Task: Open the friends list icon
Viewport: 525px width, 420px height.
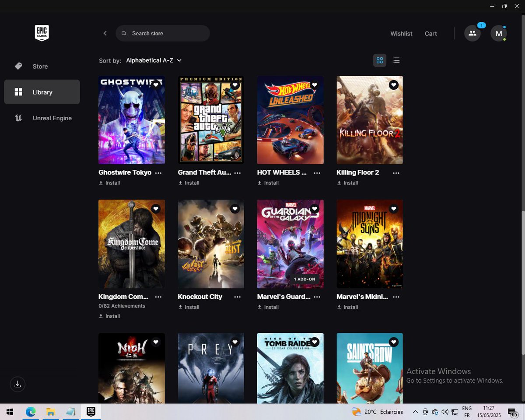Action: point(472,33)
